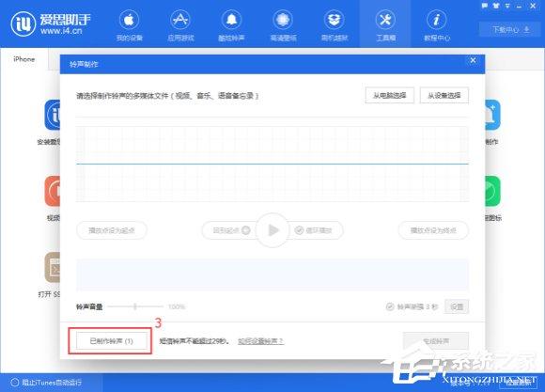Click the green icon tool behind the dialog
Screen dimensions: 545x392
pos(492,192)
